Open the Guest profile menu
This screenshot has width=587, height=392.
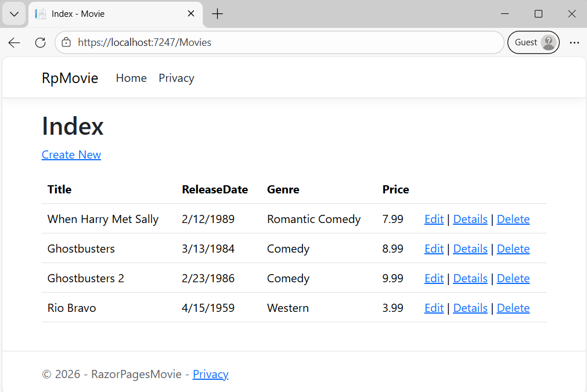pyautogui.click(x=532, y=42)
